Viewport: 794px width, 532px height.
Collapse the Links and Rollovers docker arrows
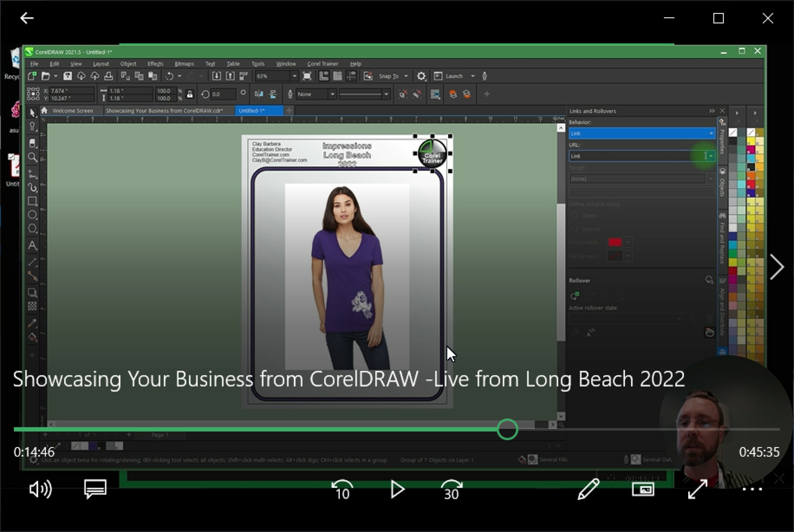(x=712, y=111)
